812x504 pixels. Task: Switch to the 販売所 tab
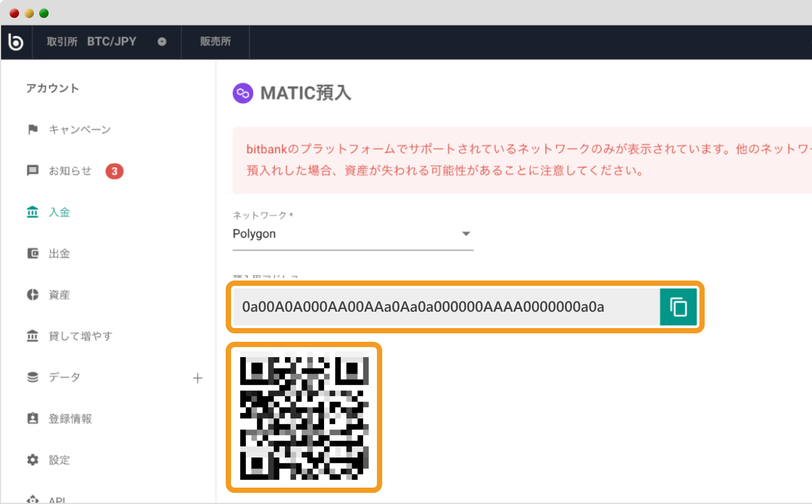[215, 42]
